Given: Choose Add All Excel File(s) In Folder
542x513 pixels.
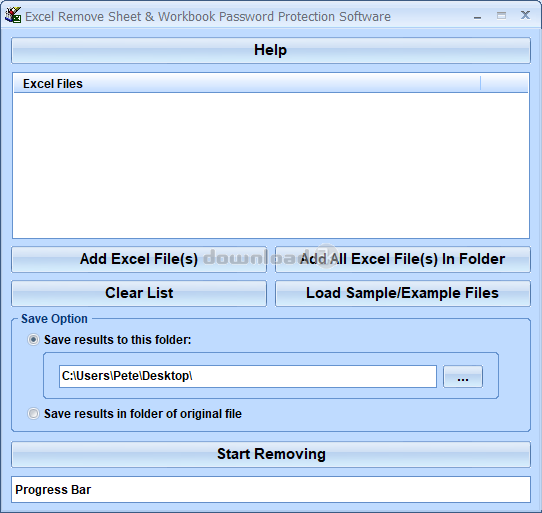Looking at the screenshot, I should tap(403, 259).
